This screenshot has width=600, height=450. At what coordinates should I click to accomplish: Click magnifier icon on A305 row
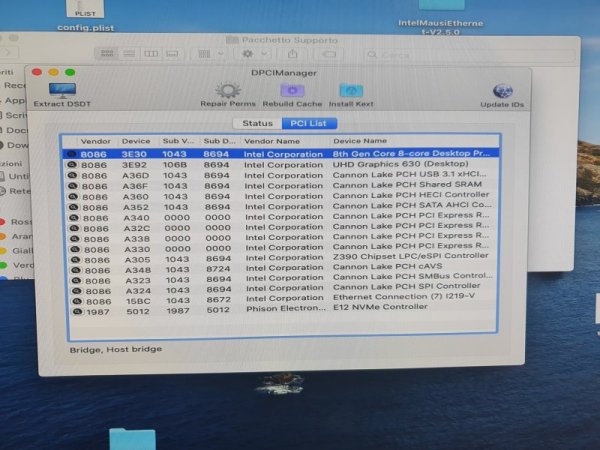point(75,259)
